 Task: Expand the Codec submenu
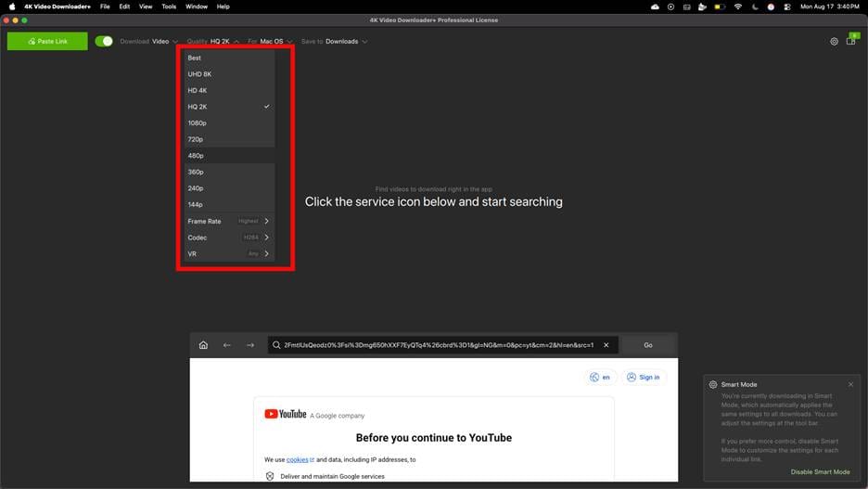click(x=229, y=237)
